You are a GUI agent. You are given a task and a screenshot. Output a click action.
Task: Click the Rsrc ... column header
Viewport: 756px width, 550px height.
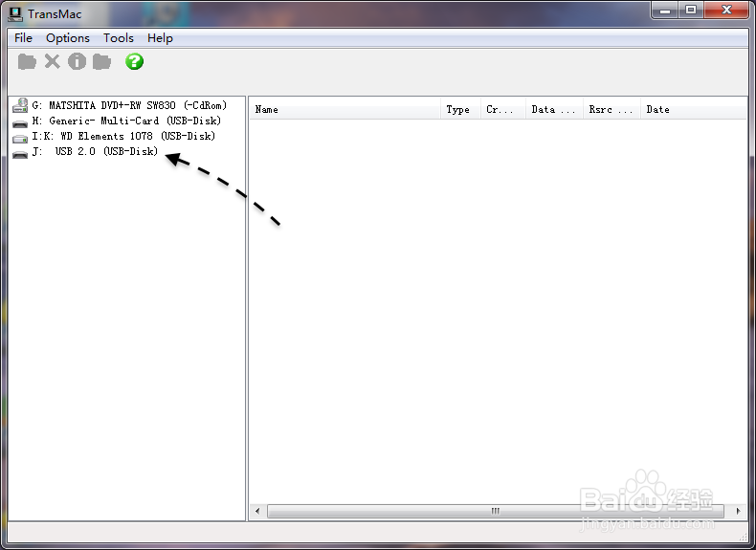pyautogui.click(x=611, y=110)
